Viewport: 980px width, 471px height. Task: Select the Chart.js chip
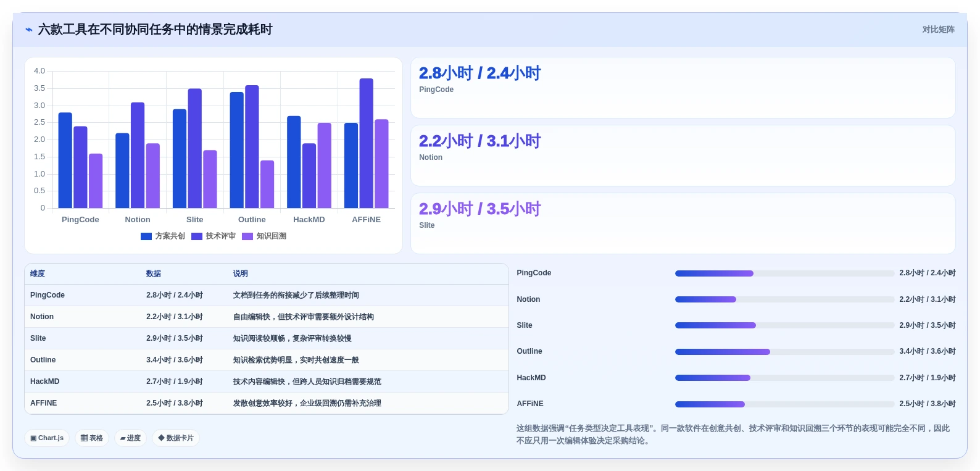[47, 438]
